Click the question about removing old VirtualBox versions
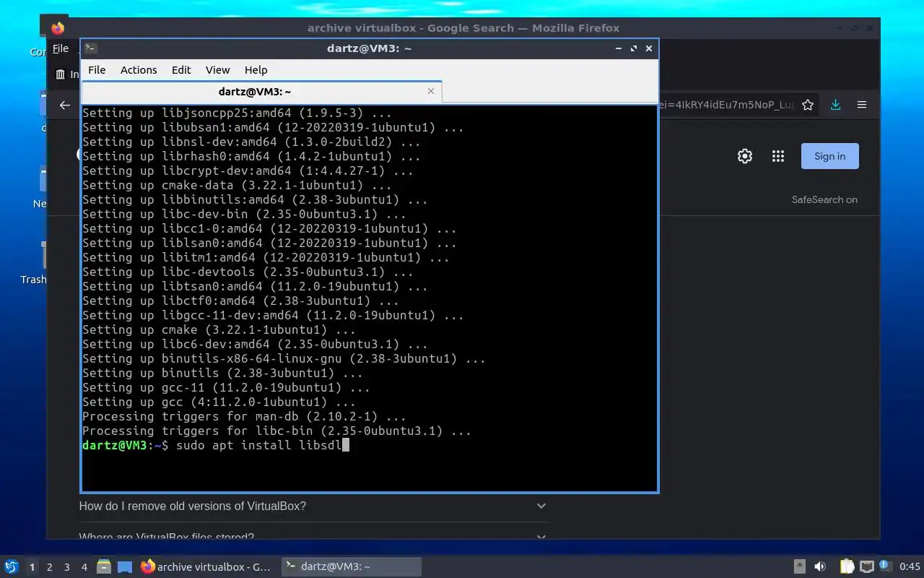This screenshot has height=578, width=924. (x=193, y=506)
